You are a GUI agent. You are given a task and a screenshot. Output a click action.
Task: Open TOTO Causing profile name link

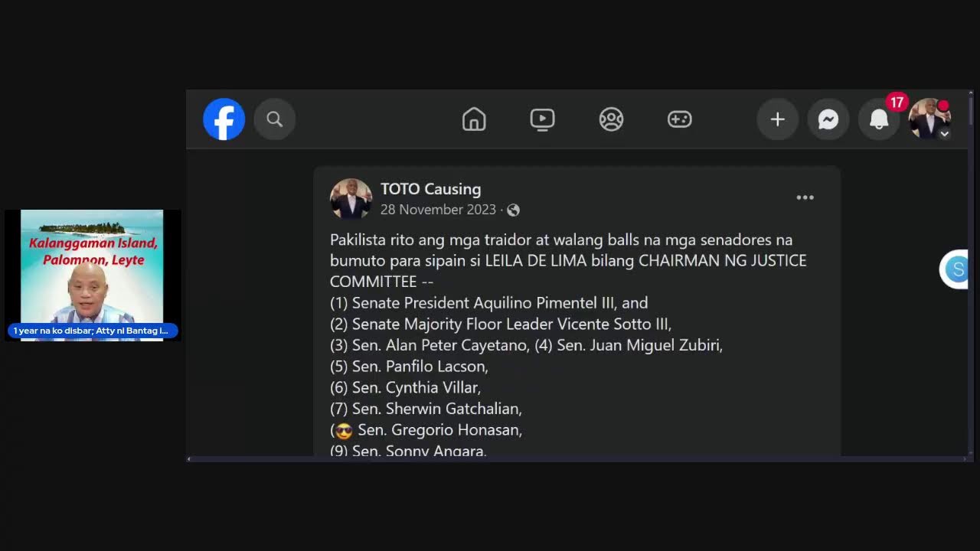tap(430, 189)
